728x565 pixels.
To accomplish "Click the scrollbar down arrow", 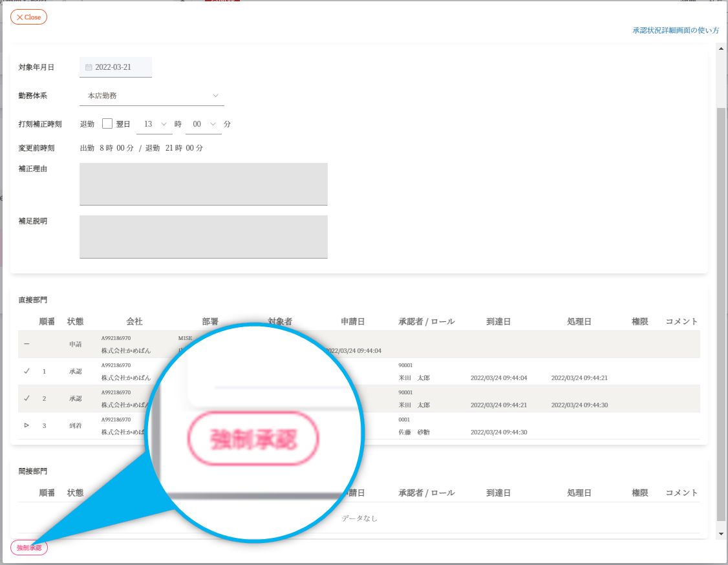I will point(722,534).
